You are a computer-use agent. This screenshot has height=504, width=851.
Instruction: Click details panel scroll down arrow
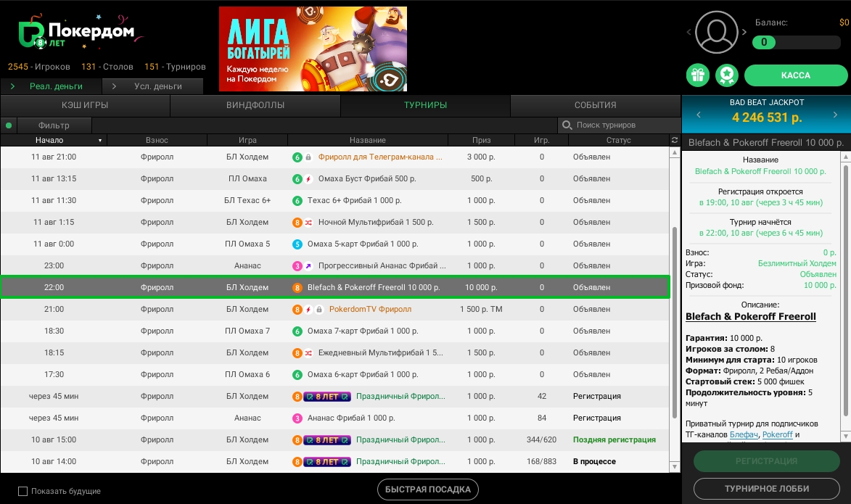(846, 436)
